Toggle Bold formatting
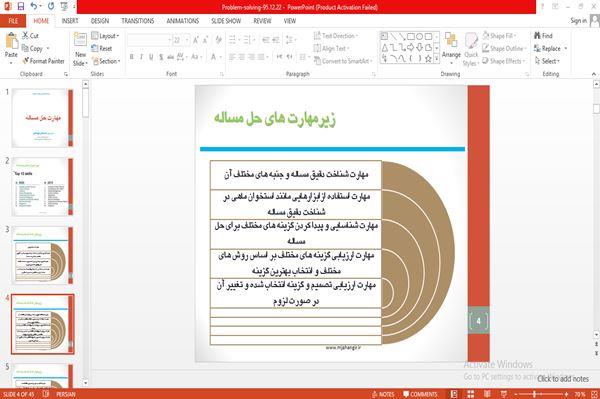Viewport: 600px width, 399px height. tap(132, 57)
